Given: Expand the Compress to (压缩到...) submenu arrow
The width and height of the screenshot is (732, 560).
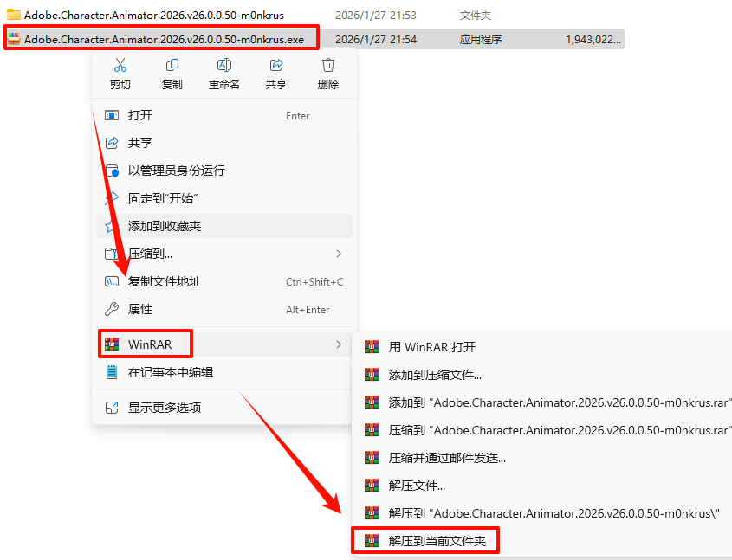Looking at the screenshot, I should point(339,254).
